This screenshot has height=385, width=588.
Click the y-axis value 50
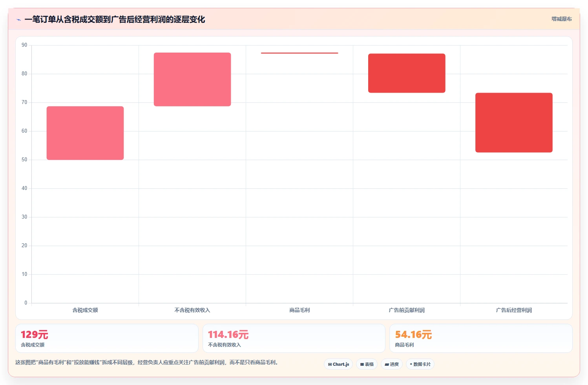coord(24,160)
